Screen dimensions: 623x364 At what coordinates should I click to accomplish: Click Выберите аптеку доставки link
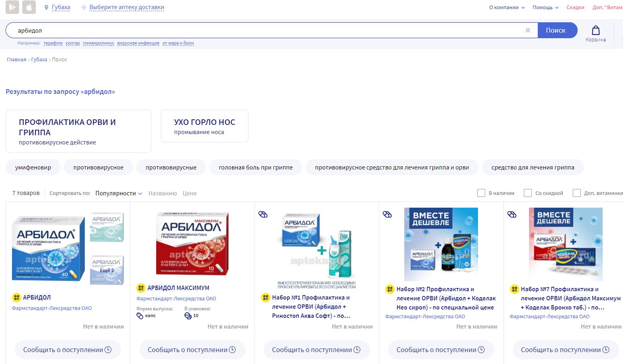[x=127, y=8]
